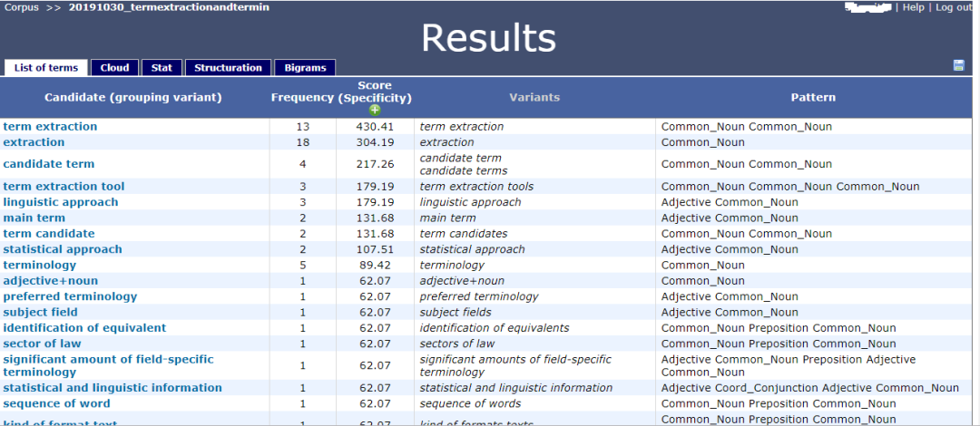Click score value 217.26
The height and width of the screenshot is (426, 980).
(x=374, y=164)
